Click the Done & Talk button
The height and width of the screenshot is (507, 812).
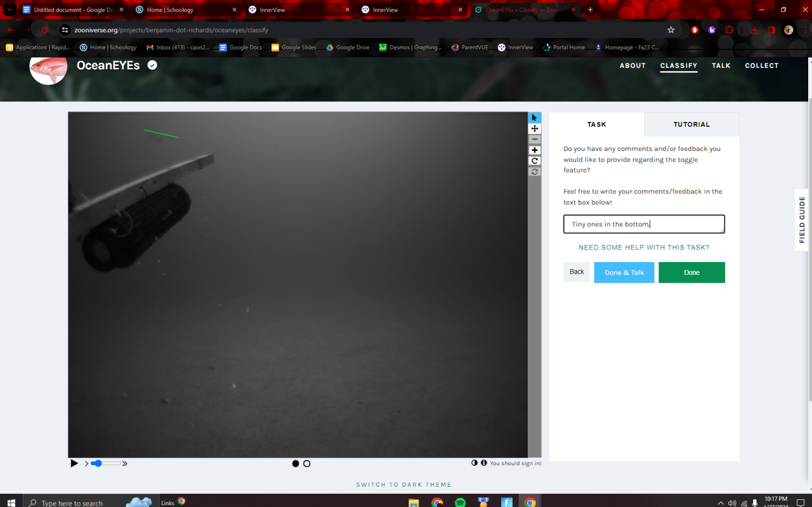[624, 273]
